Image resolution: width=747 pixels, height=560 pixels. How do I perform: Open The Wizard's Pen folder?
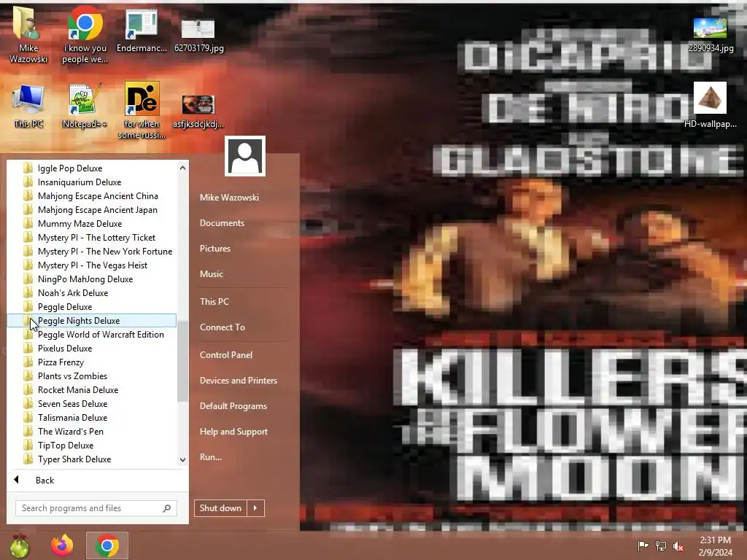point(91,431)
